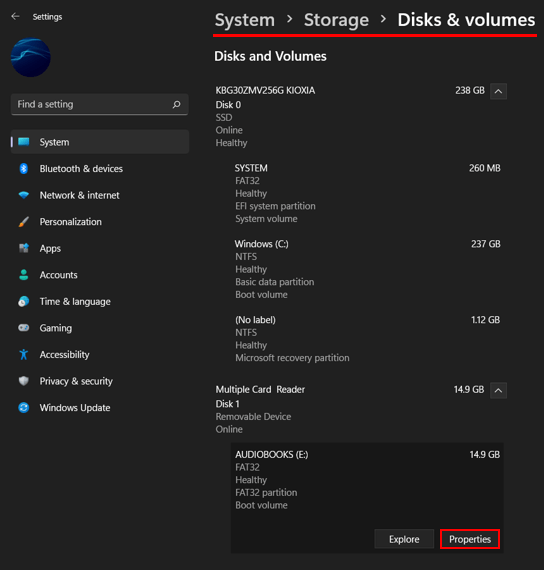This screenshot has width=544, height=570.
Task: Go back with the arrow icon
Action: pos(15,16)
